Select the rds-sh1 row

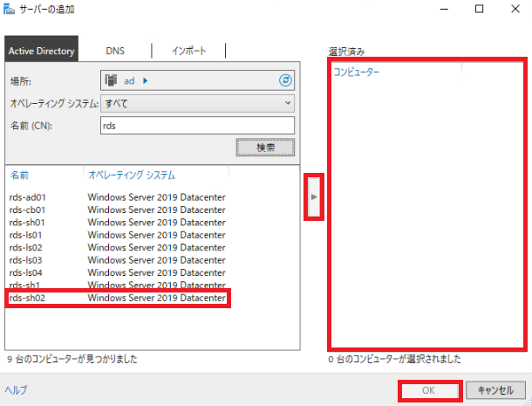118,285
